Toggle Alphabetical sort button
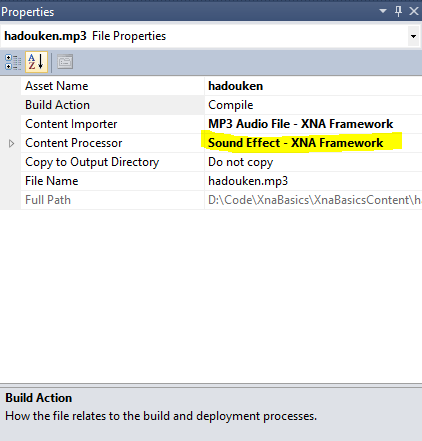 click(x=36, y=62)
